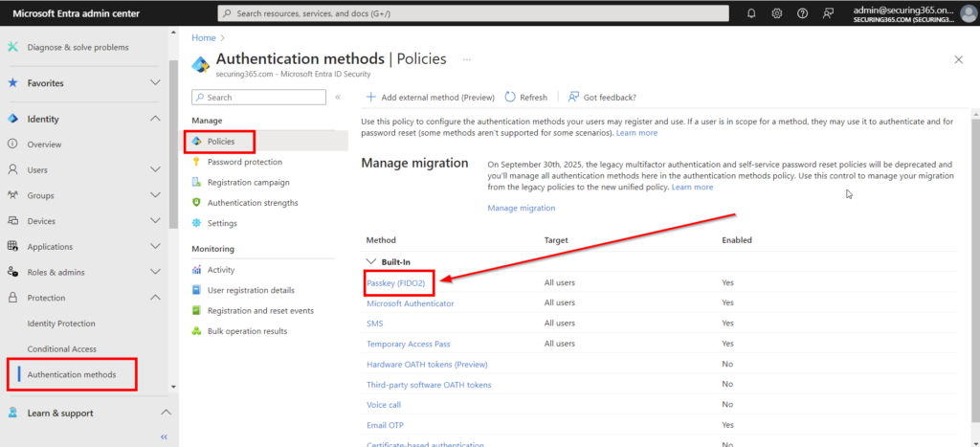This screenshot has height=447, width=980.
Task: Open Identity Protection in the sidebar
Action: [x=61, y=324]
